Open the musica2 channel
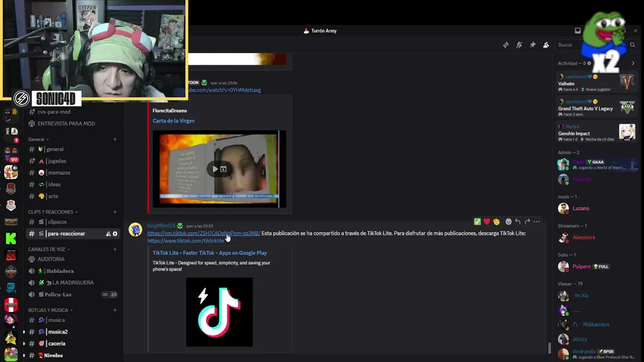 click(72, 332)
